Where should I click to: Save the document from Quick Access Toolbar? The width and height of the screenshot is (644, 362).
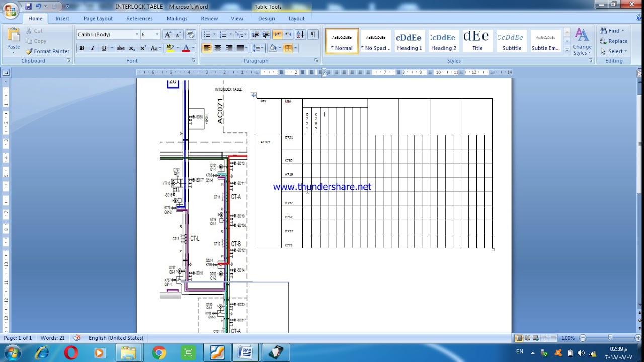click(28, 6)
